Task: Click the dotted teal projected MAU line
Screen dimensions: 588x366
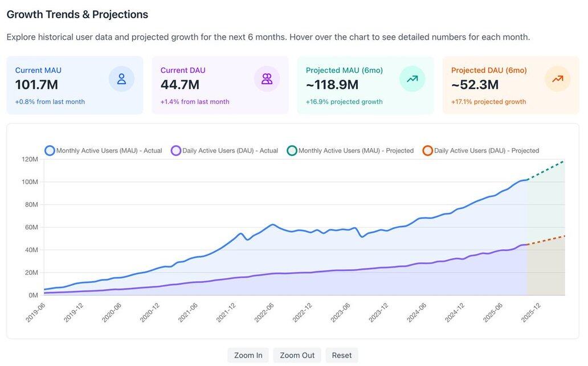Action: 547,170
